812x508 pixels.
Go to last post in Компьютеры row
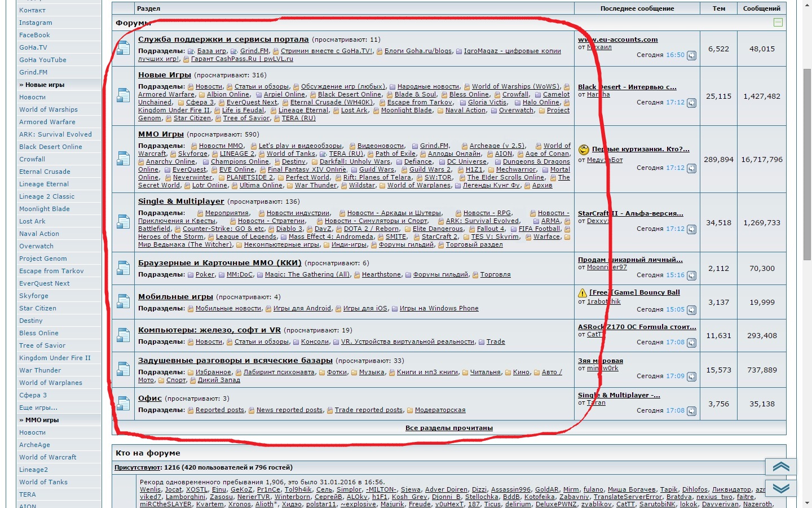[691, 343]
